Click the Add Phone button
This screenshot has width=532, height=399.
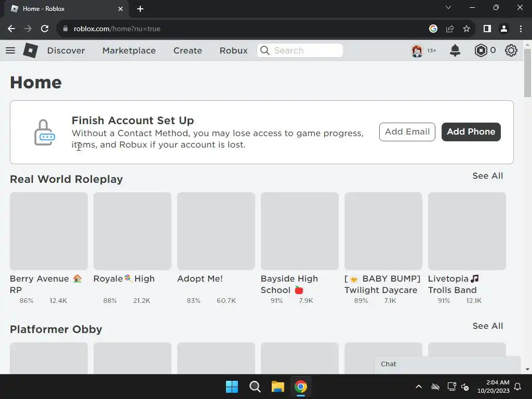pos(471,132)
